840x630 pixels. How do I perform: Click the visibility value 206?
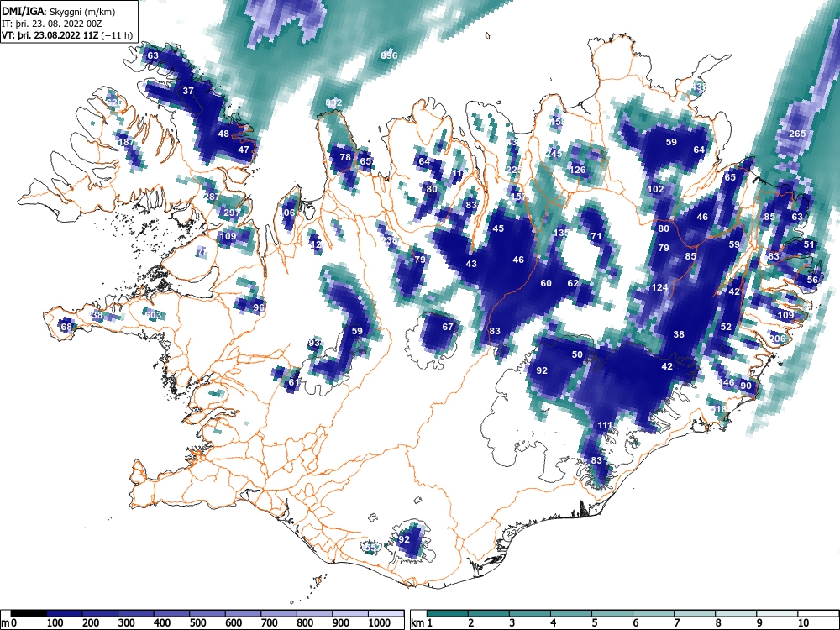tap(777, 338)
